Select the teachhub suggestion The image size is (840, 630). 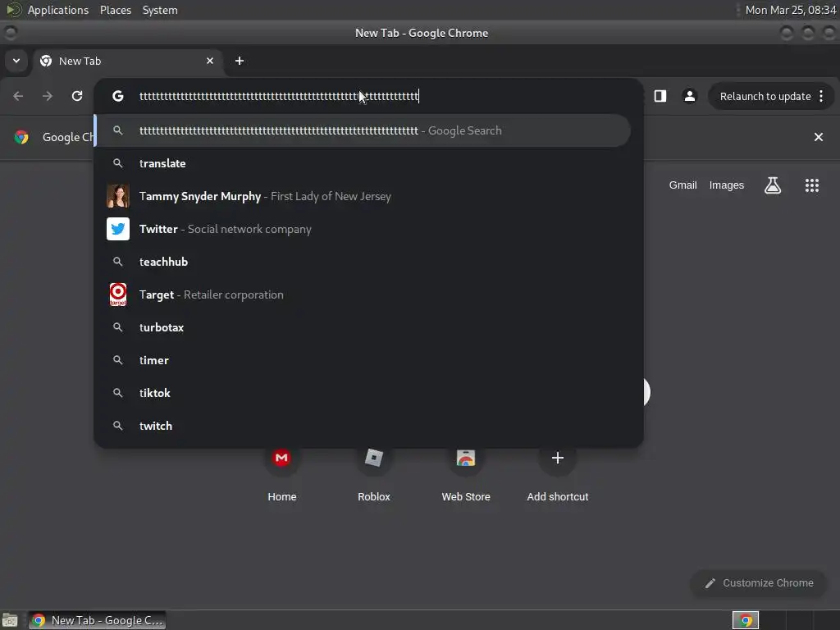tap(363, 262)
